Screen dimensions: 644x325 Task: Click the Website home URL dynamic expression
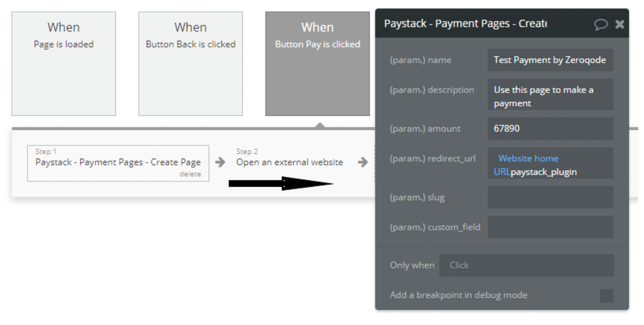[526, 165]
